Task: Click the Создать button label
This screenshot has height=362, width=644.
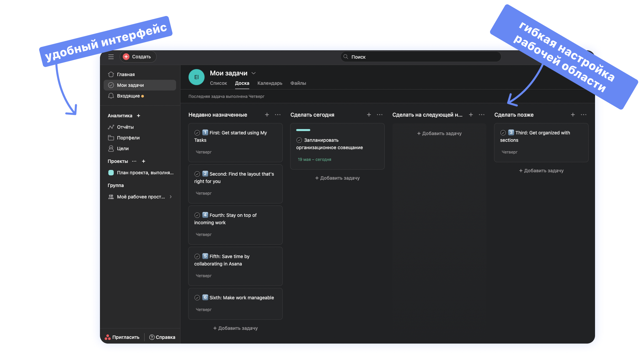Action: coord(142,57)
